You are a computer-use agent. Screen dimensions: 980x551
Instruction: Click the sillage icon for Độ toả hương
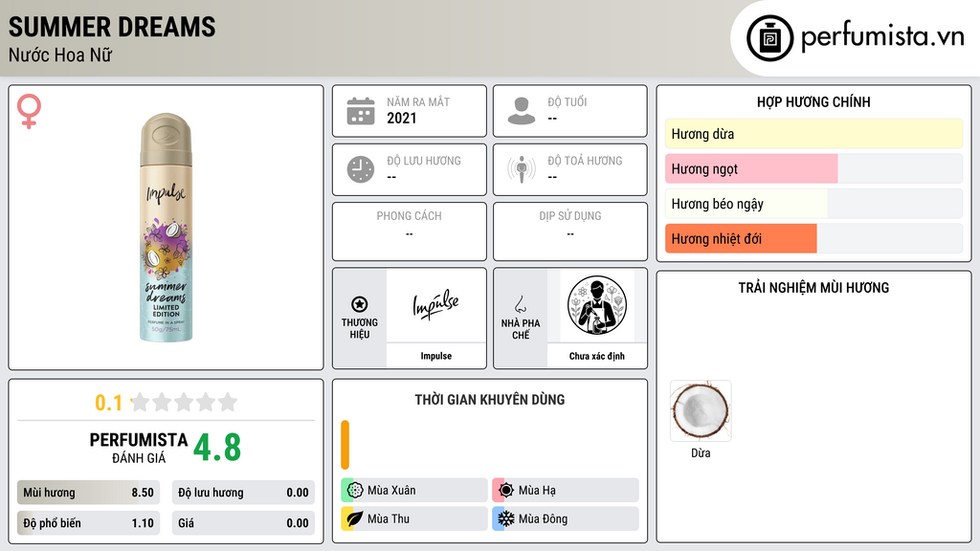(x=522, y=169)
